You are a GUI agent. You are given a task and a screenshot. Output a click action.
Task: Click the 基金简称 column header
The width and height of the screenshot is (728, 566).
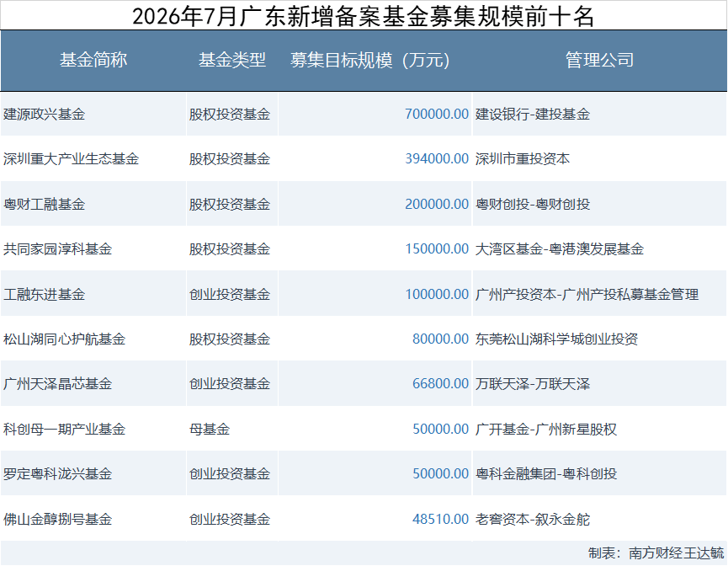click(93, 60)
